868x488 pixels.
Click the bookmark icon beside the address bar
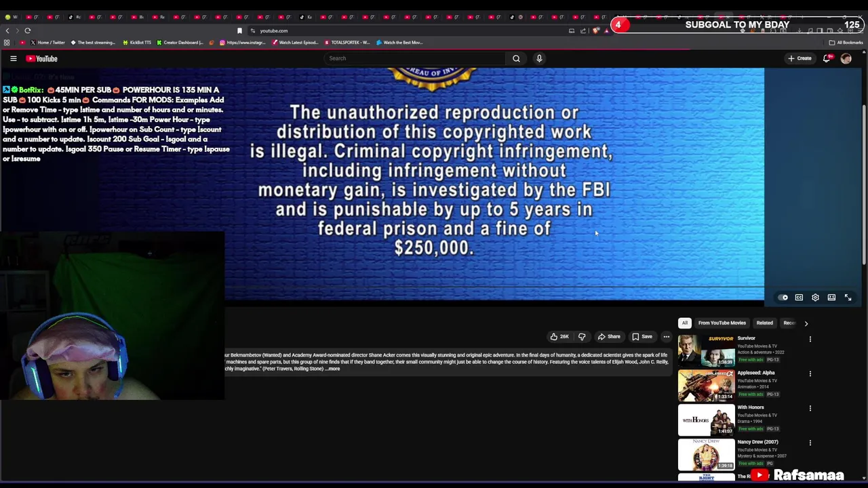pyautogui.click(x=239, y=30)
